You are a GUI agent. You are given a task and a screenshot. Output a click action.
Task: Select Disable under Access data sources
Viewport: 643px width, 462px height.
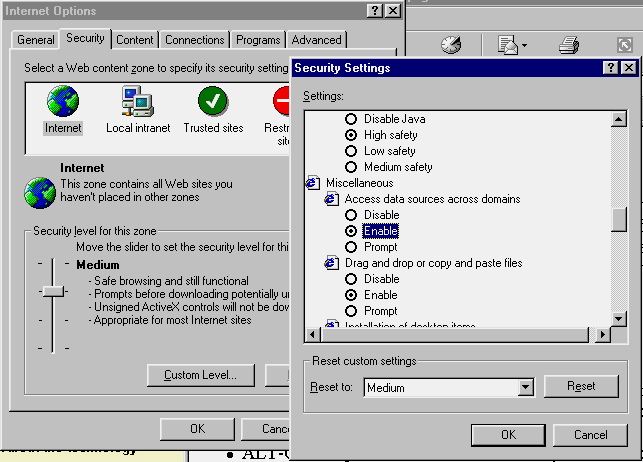pos(351,215)
